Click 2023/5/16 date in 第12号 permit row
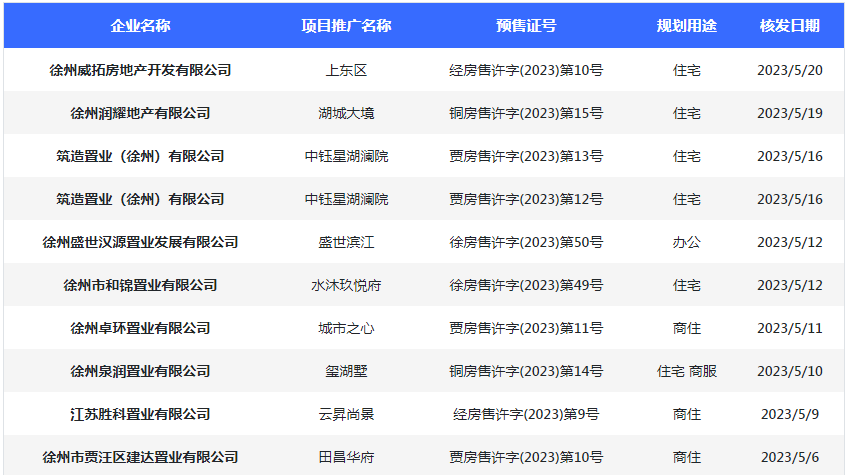 point(789,199)
